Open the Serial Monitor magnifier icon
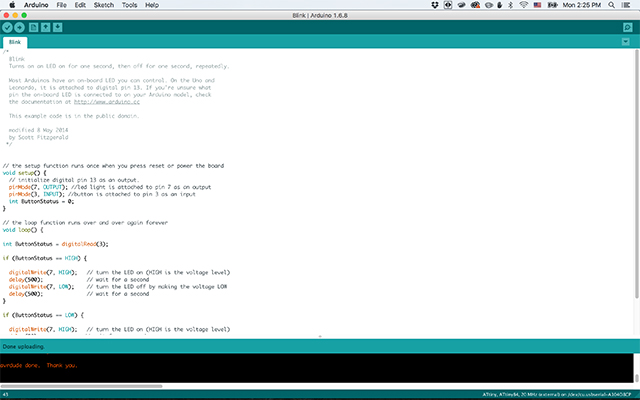Screen dimensions: 640x400 pos(628,27)
